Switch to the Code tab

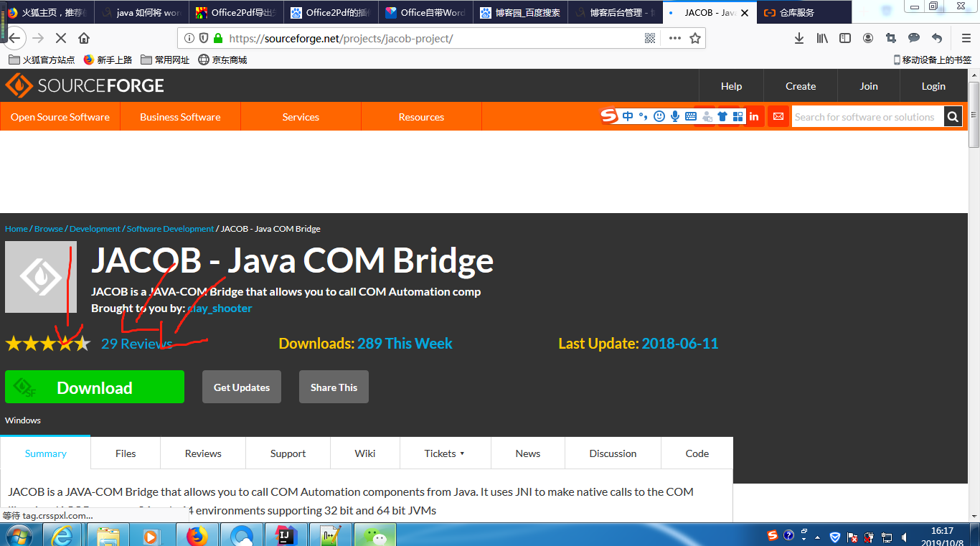pyautogui.click(x=697, y=453)
